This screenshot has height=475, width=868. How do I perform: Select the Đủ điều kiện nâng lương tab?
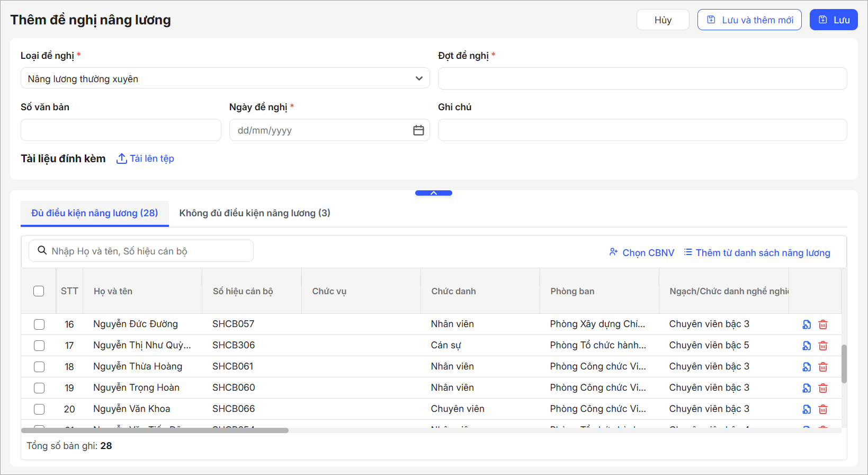[95, 213]
